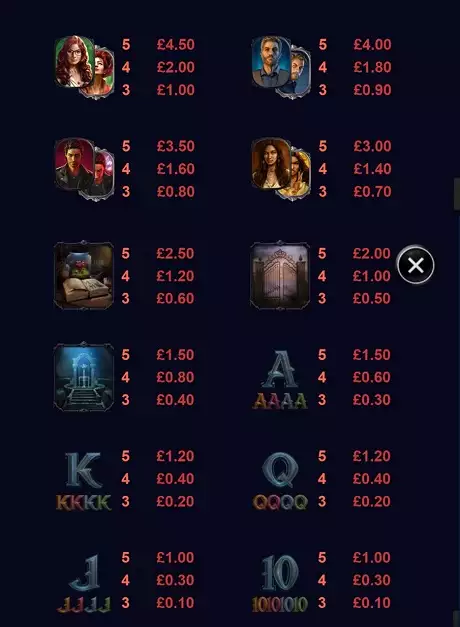The width and height of the screenshot is (460, 627).
Task: Click the open book and rose symbol
Action: point(84,276)
